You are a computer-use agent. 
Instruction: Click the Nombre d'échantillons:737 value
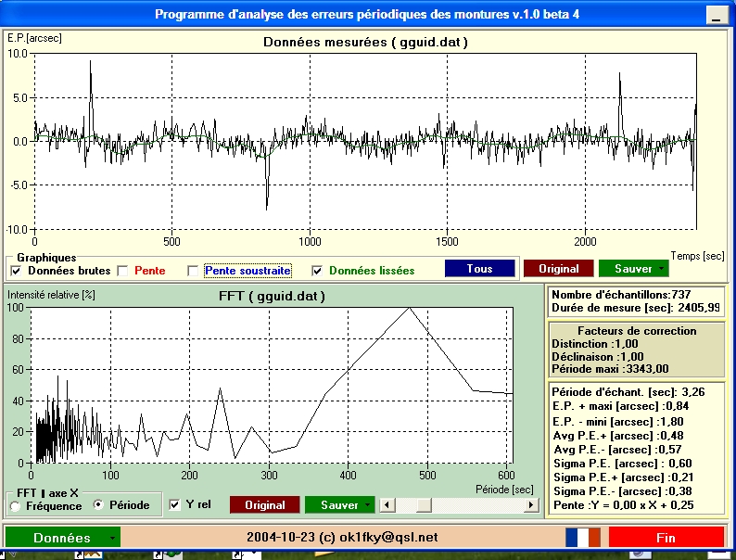[621, 295]
